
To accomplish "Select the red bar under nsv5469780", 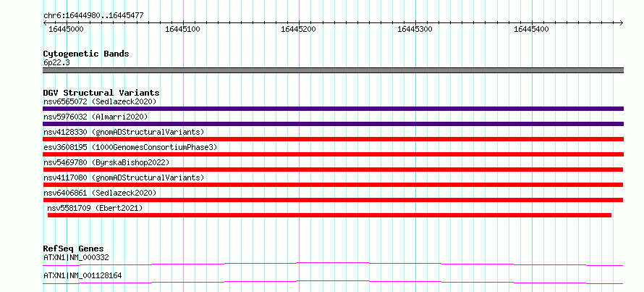I will point(333,170).
